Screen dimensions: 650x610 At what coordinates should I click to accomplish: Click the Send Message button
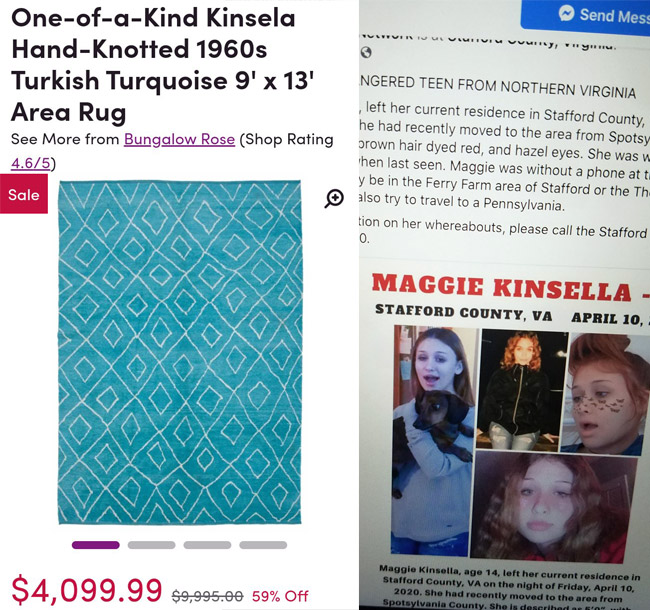585,15
